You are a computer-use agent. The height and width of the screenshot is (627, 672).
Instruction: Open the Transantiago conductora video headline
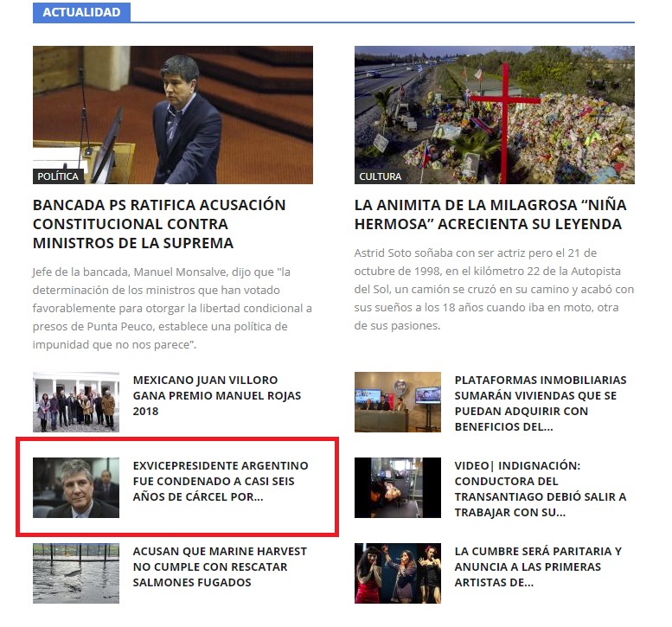[x=541, y=489]
